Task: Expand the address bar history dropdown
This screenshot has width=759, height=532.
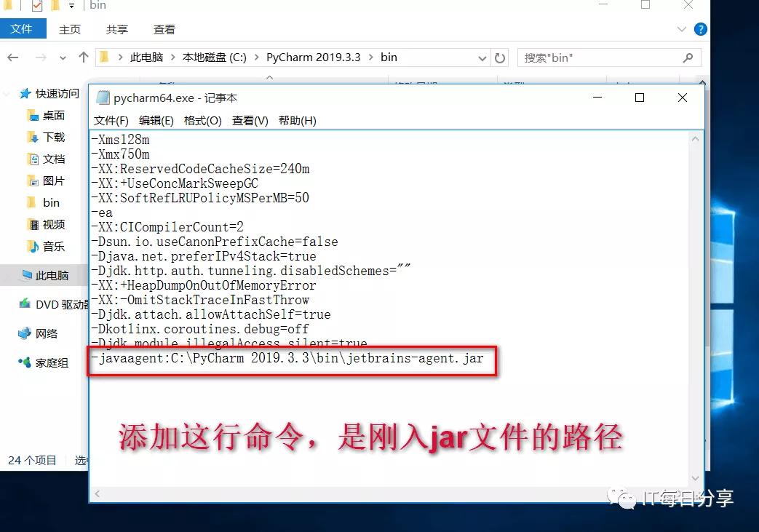Action: click(482, 58)
